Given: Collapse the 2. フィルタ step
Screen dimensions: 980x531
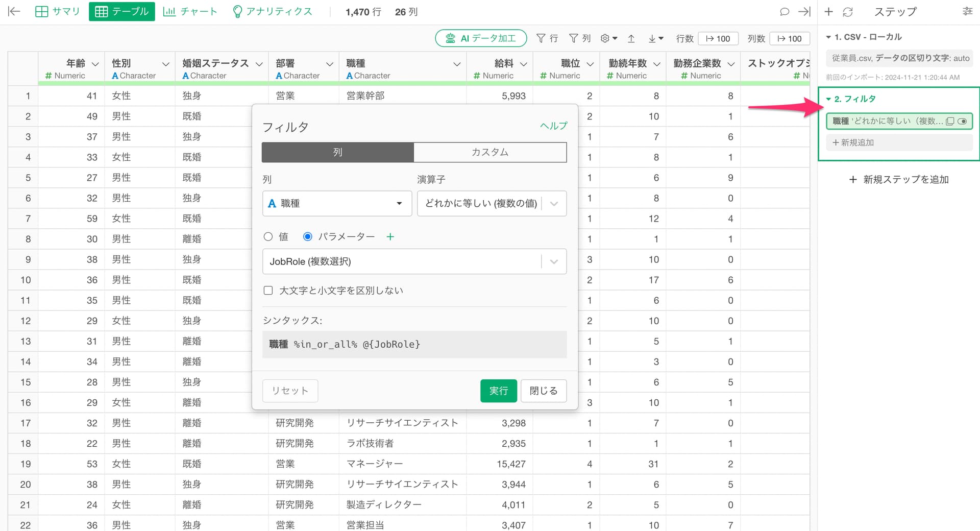Looking at the screenshot, I should [828, 99].
